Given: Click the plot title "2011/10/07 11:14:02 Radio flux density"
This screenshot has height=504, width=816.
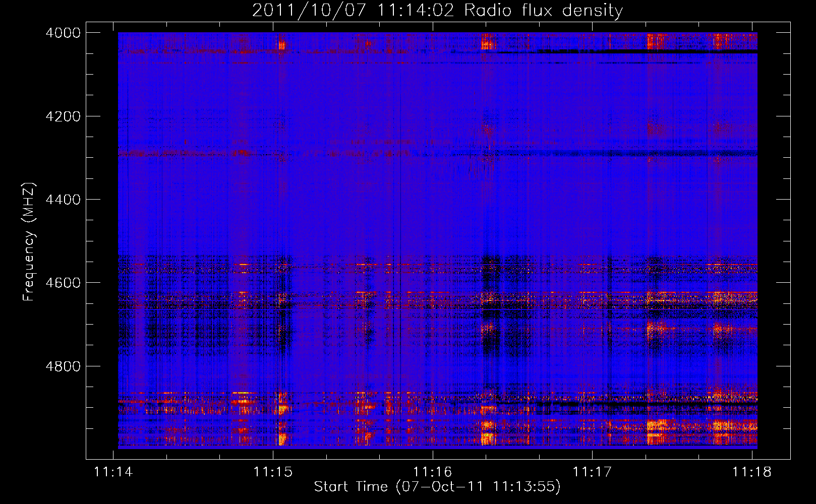Looking at the screenshot, I should [x=437, y=10].
